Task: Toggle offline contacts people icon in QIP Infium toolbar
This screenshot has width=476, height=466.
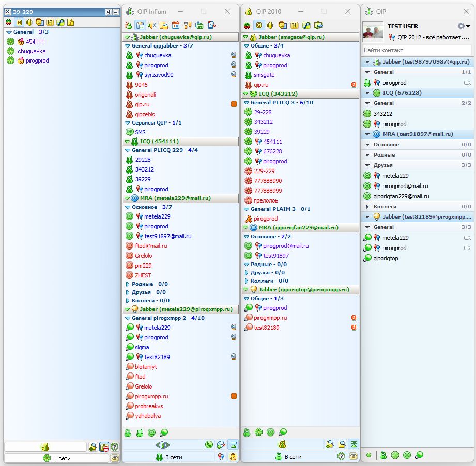Action: 128,25
